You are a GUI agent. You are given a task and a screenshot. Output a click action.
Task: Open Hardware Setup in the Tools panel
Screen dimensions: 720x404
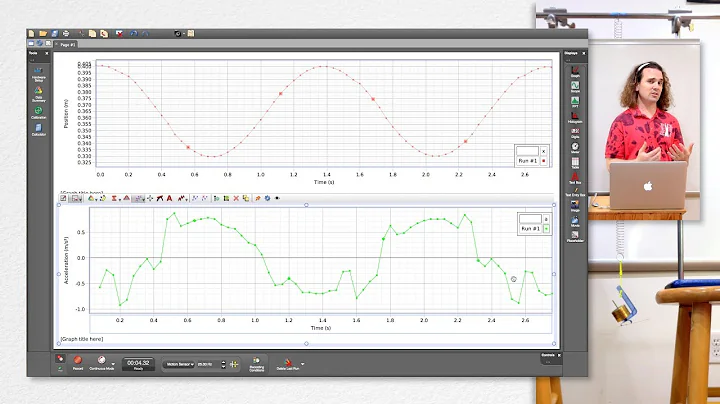39,73
